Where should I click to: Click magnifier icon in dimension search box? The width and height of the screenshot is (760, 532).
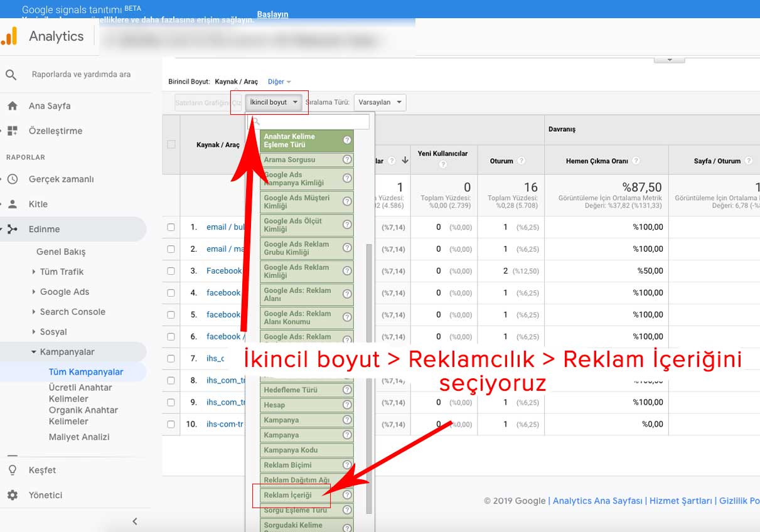(256, 122)
